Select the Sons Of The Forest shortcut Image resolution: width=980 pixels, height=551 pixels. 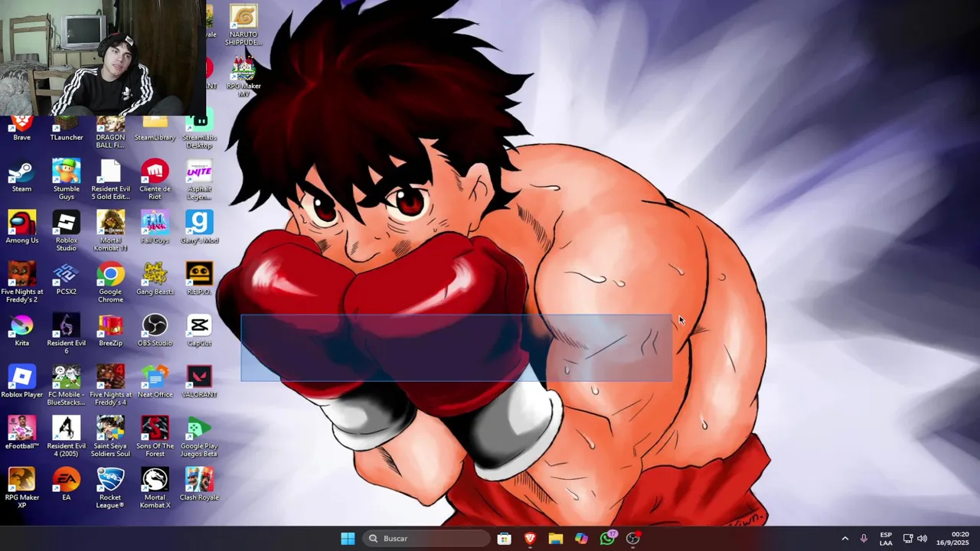155,435
